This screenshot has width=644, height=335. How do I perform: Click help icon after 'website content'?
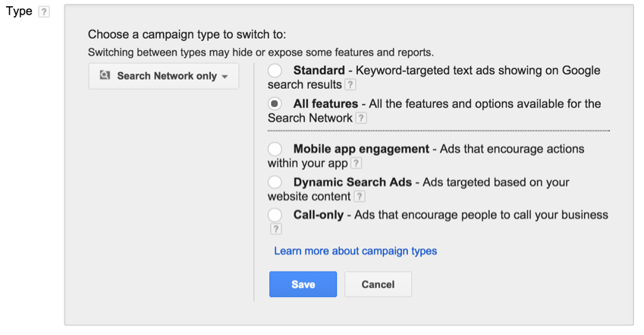359,197
